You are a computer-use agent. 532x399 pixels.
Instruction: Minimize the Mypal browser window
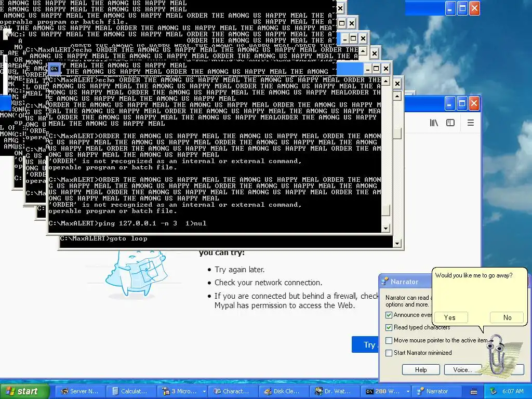pos(450,103)
